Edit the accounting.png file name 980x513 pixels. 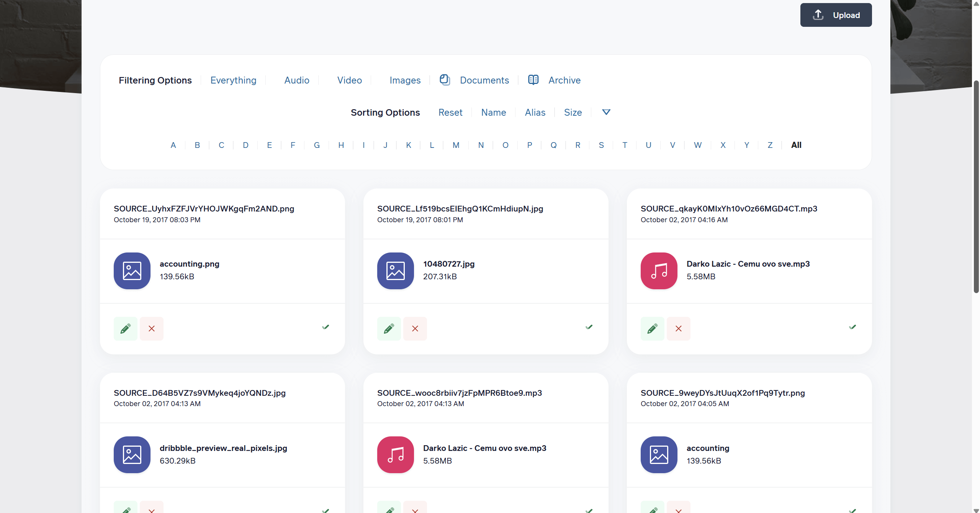(x=125, y=328)
